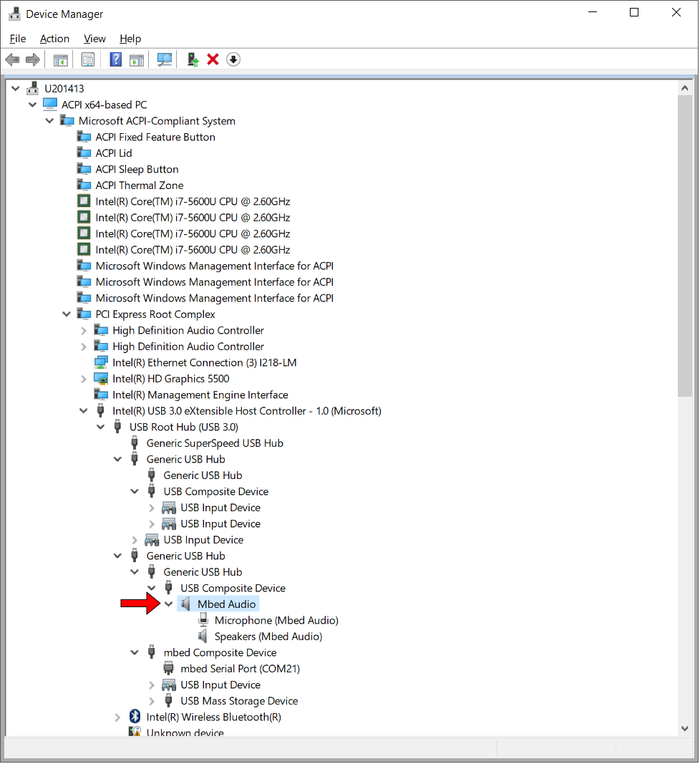Expand the Intel(R) Wireless Bluetooth(R) node
This screenshot has height=764, width=700.
coord(117,717)
